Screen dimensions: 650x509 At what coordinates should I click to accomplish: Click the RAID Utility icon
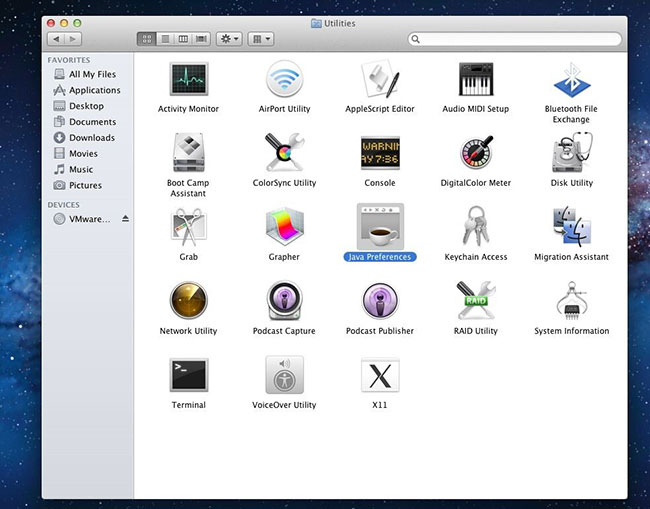click(x=476, y=300)
